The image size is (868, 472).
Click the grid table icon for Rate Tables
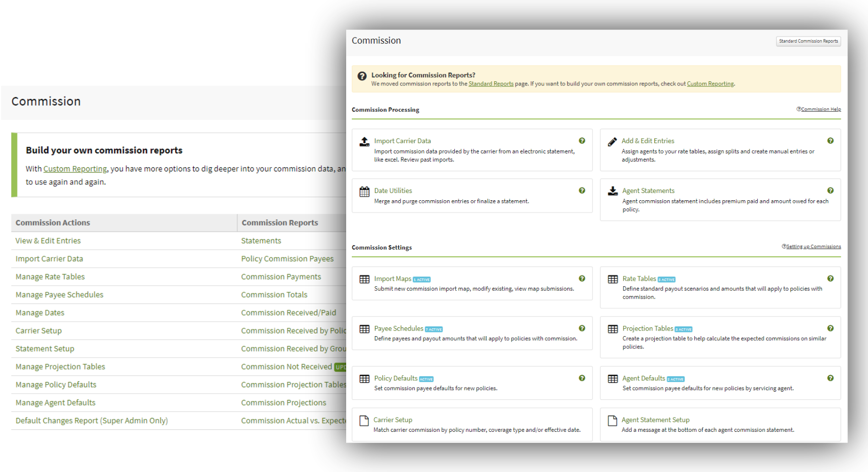click(x=612, y=278)
